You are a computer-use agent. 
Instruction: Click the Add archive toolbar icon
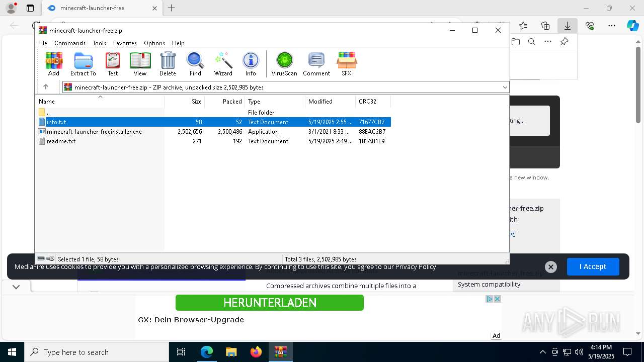pos(54,64)
